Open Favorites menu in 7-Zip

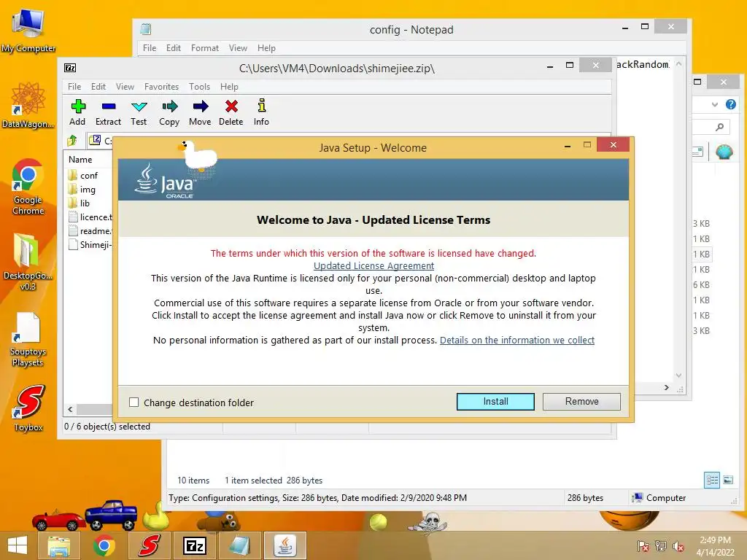tap(161, 87)
